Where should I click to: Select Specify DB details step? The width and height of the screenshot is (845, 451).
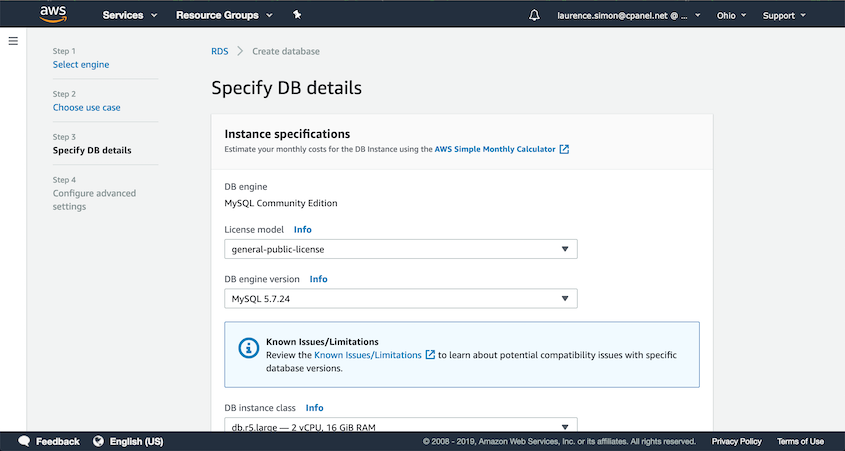coord(92,150)
